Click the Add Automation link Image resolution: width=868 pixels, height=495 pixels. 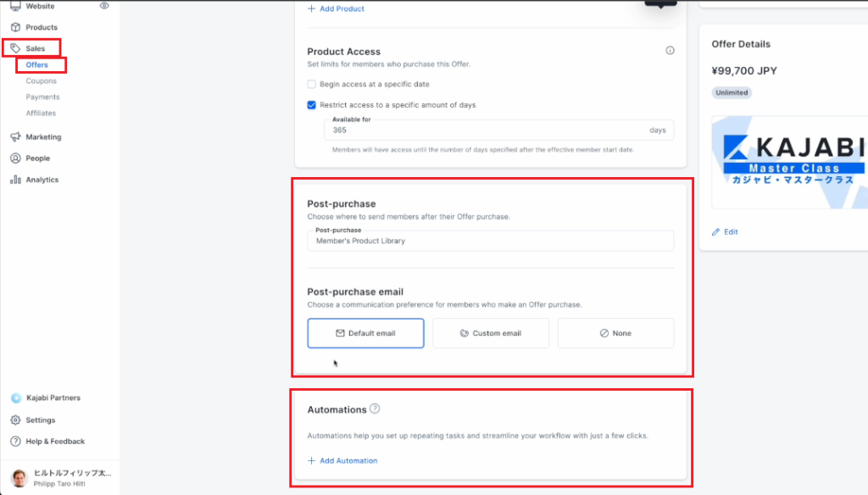342,460
